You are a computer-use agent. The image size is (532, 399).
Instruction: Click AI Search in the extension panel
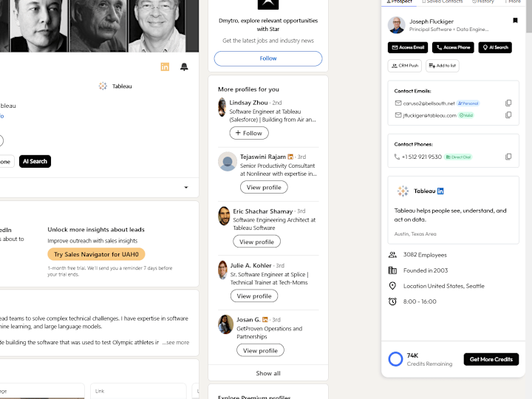pyautogui.click(x=495, y=47)
